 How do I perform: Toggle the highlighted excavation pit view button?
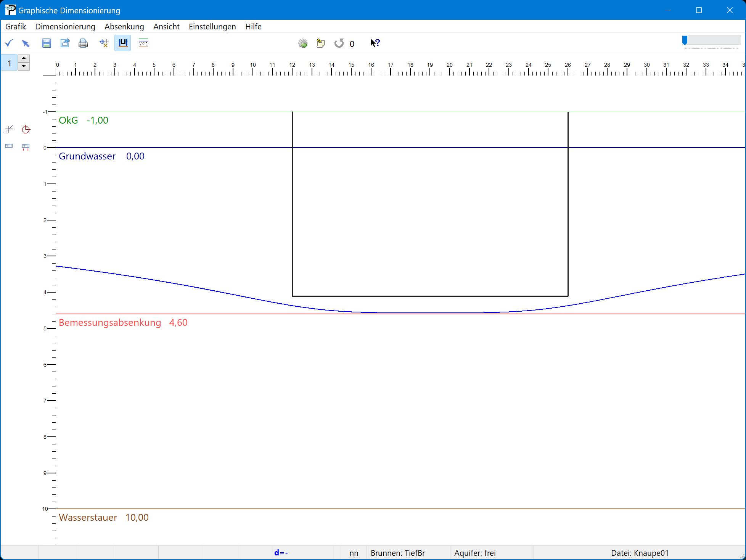[x=123, y=43]
